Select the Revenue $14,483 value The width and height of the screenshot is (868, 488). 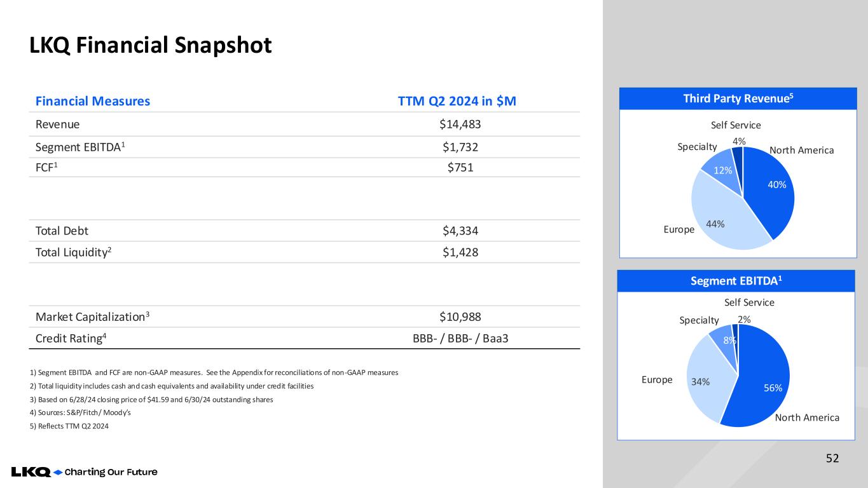460,125
